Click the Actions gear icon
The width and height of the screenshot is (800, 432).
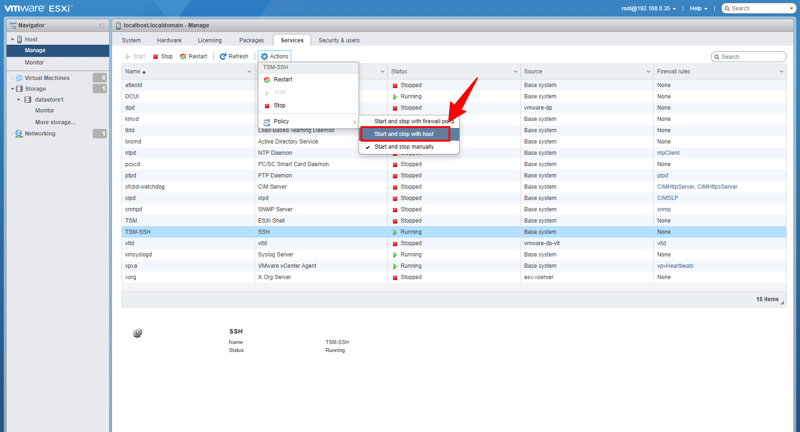coord(265,57)
